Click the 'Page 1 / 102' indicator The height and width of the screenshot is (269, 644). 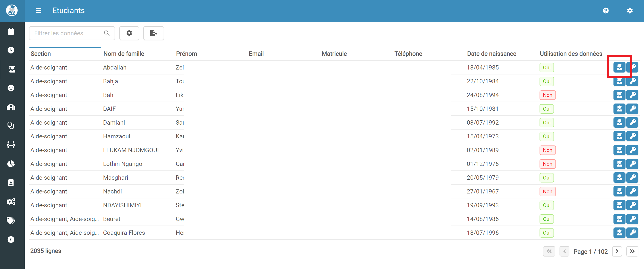[590, 252]
